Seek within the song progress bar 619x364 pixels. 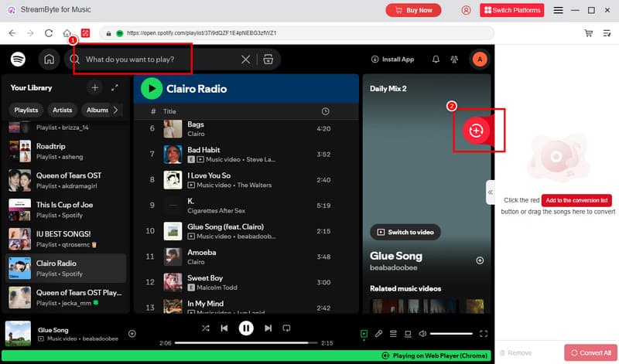click(246, 343)
